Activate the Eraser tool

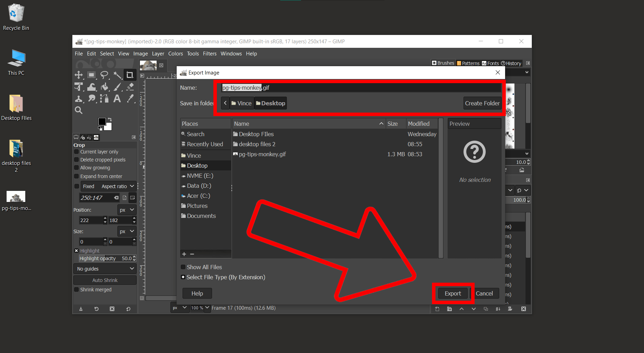pos(130,87)
